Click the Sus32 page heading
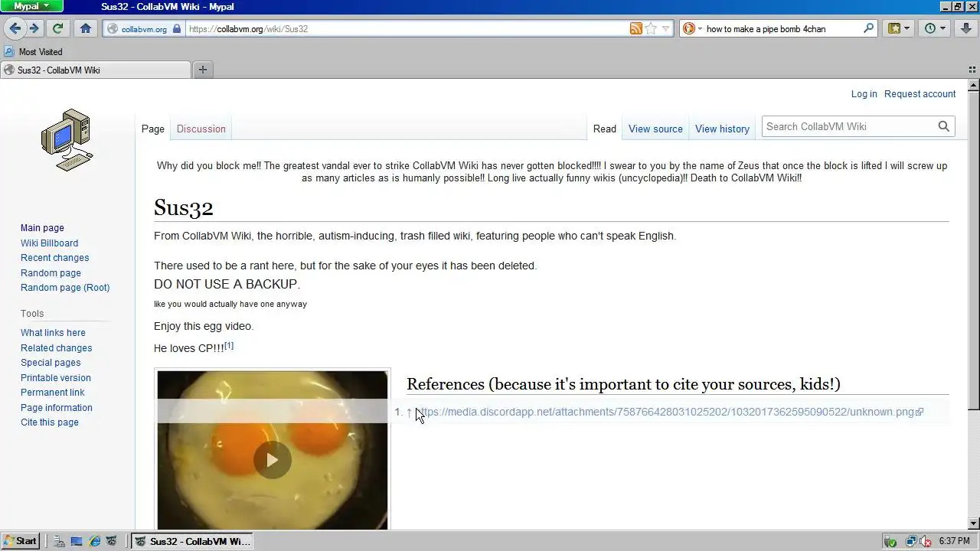980x551 pixels. 184,207
